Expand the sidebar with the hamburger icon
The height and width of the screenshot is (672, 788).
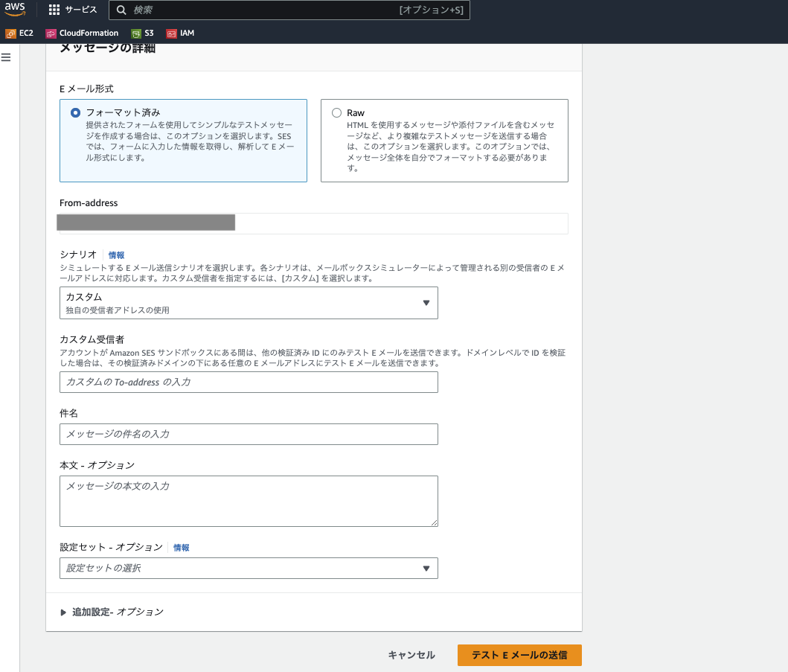coord(7,57)
